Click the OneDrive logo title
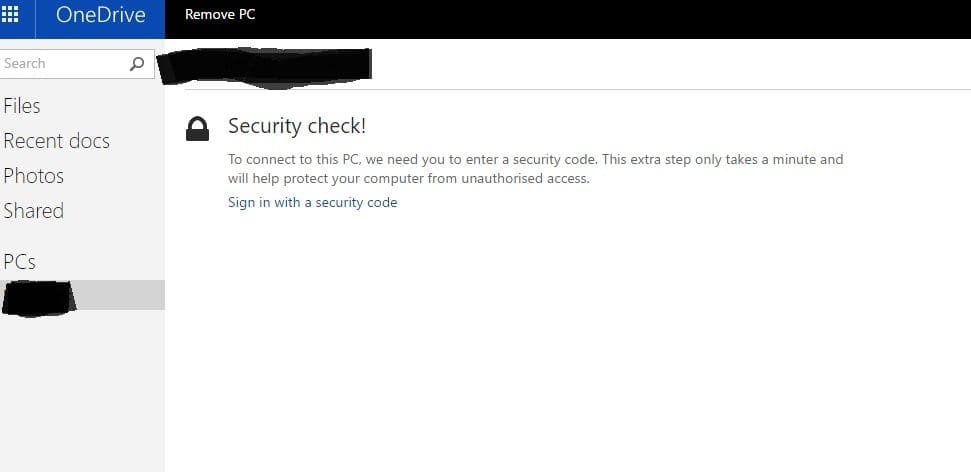This screenshot has width=971, height=472. [100, 16]
